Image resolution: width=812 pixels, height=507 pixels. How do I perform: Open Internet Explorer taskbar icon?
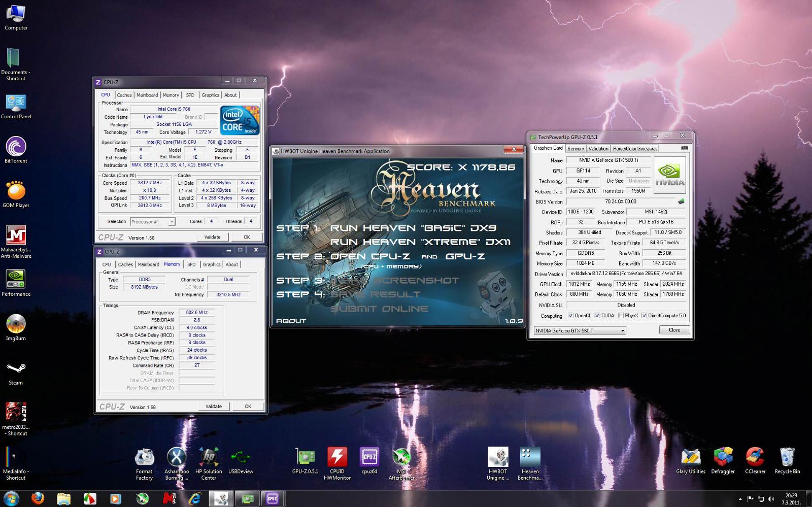click(195, 498)
